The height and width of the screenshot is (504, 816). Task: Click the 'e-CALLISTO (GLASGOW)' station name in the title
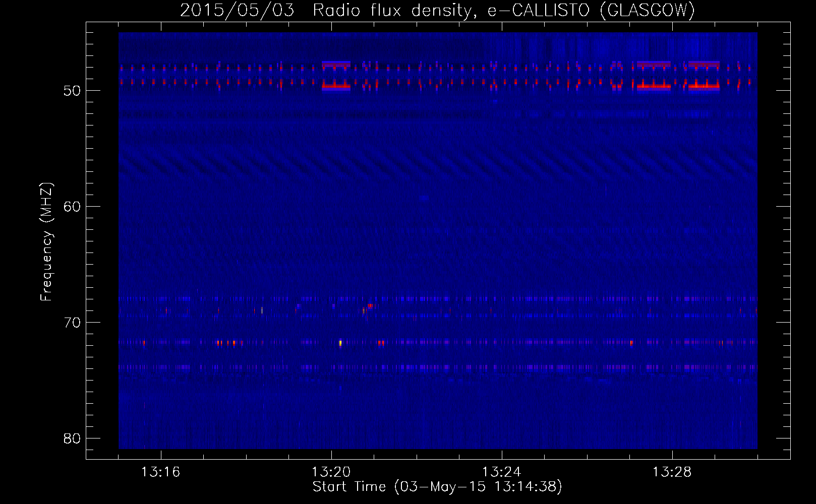(x=591, y=11)
